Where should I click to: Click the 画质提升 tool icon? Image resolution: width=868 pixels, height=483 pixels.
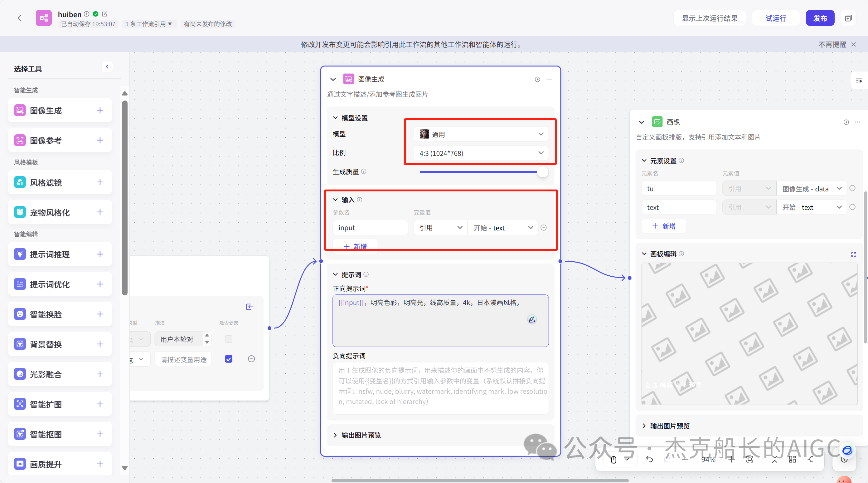click(x=20, y=464)
